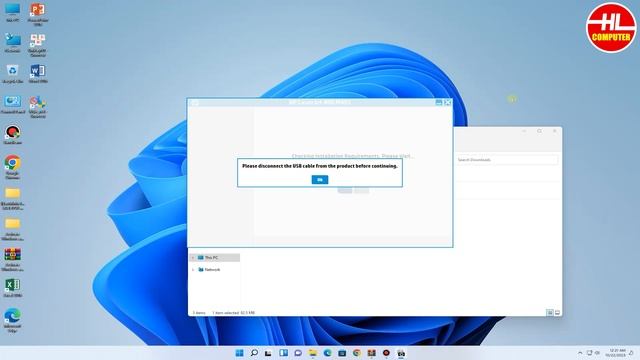Switch File Explorer to the details view icon
The height and width of the screenshot is (360, 640).
550,313
